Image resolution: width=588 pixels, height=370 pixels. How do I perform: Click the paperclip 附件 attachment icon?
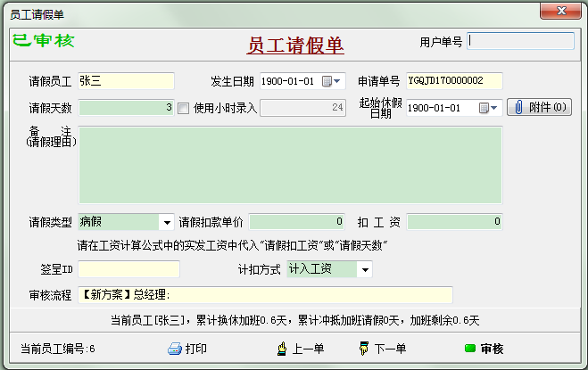point(519,108)
